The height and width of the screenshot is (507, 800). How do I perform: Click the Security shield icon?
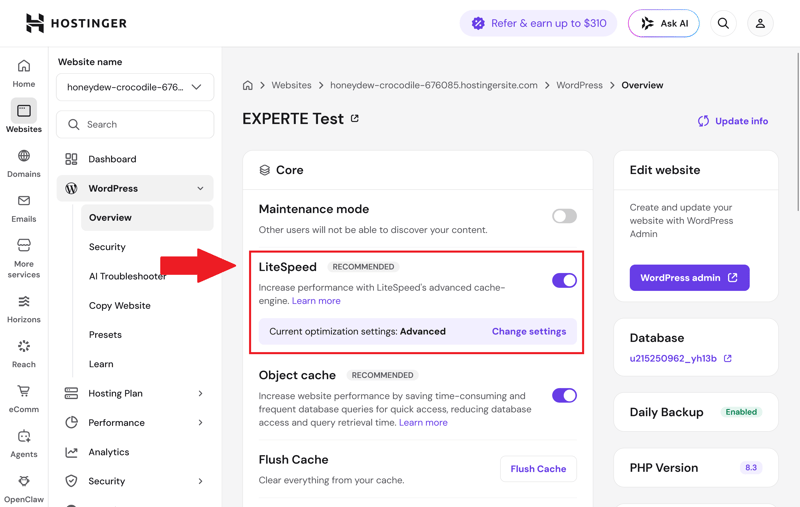[x=71, y=481]
